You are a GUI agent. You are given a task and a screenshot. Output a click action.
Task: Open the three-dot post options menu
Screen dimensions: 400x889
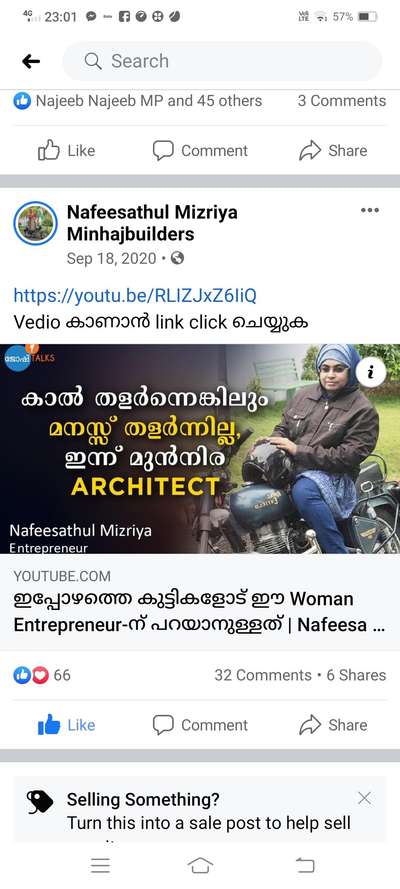point(369,210)
